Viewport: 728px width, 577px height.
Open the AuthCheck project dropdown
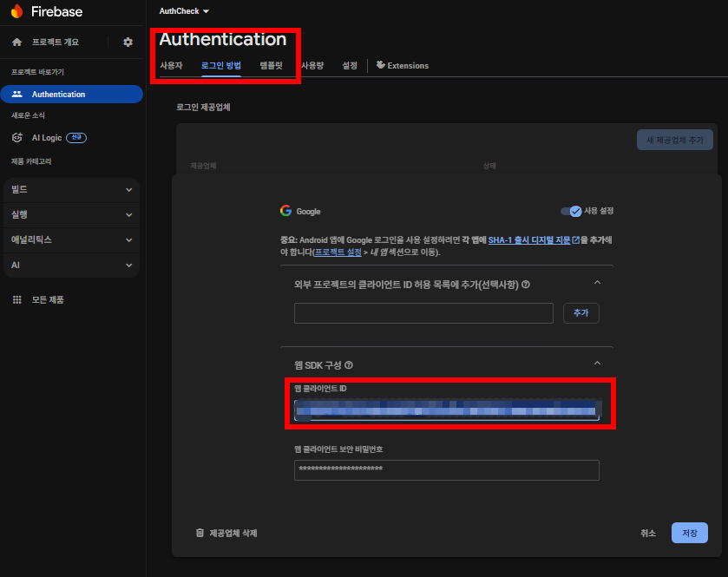click(184, 11)
